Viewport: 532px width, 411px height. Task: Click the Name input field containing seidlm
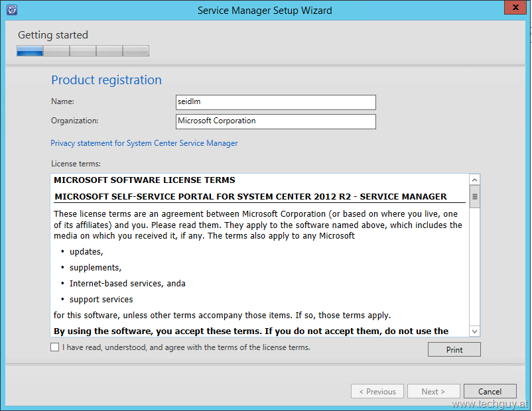pyautogui.click(x=275, y=102)
